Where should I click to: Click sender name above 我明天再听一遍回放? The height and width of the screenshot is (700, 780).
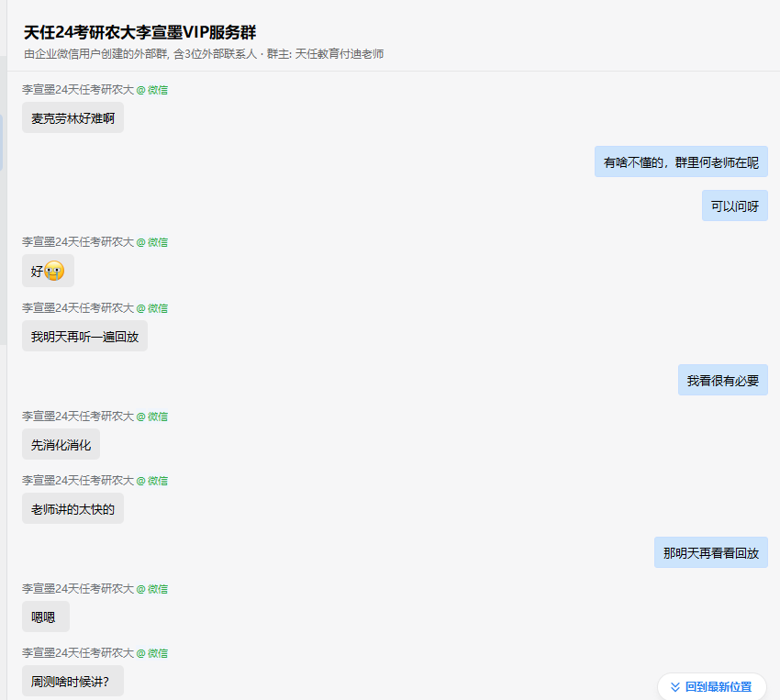point(78,307)
